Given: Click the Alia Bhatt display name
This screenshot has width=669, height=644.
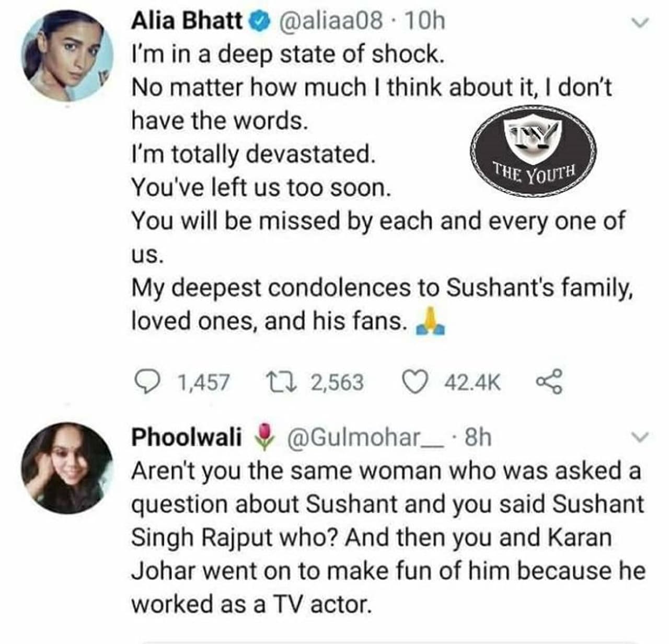Looking at the screenshot, I should pyautogui.click(x=187, y=21).
